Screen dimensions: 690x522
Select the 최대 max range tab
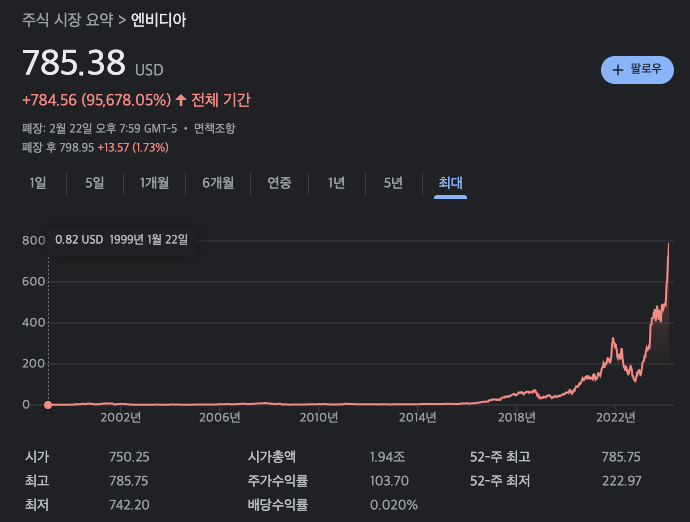coord(450,183)
